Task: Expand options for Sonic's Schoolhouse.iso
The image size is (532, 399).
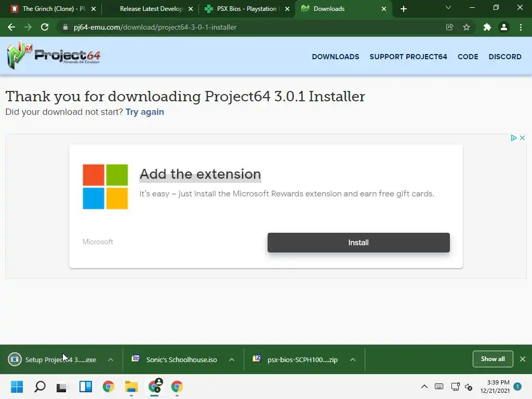Action: [232, 360]
